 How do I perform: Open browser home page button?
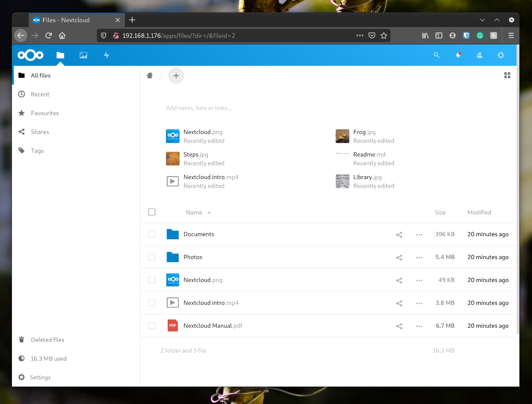pyautogui.click(x=62, y=35)
